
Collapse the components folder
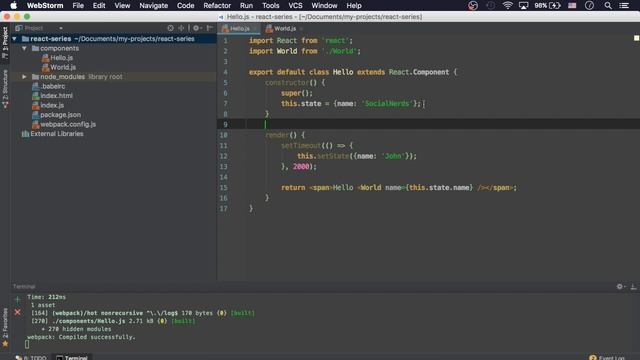pos(24,48)
